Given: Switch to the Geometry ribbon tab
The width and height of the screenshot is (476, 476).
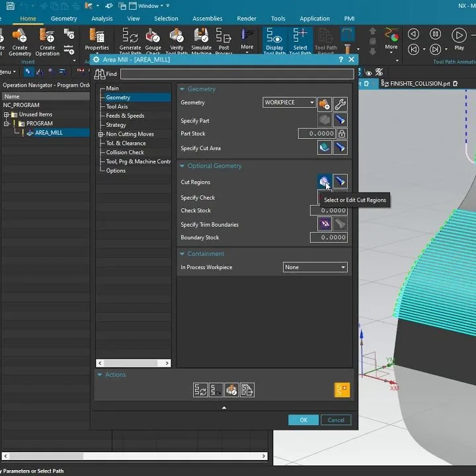Looking at the screenshot, I should coord(63,19).
